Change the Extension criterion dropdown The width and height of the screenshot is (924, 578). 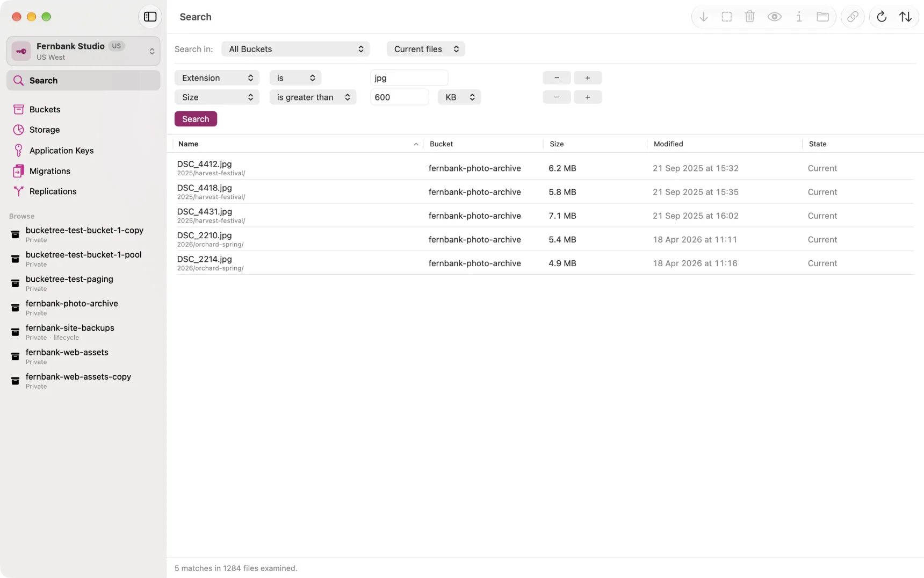tap(217, 78)
